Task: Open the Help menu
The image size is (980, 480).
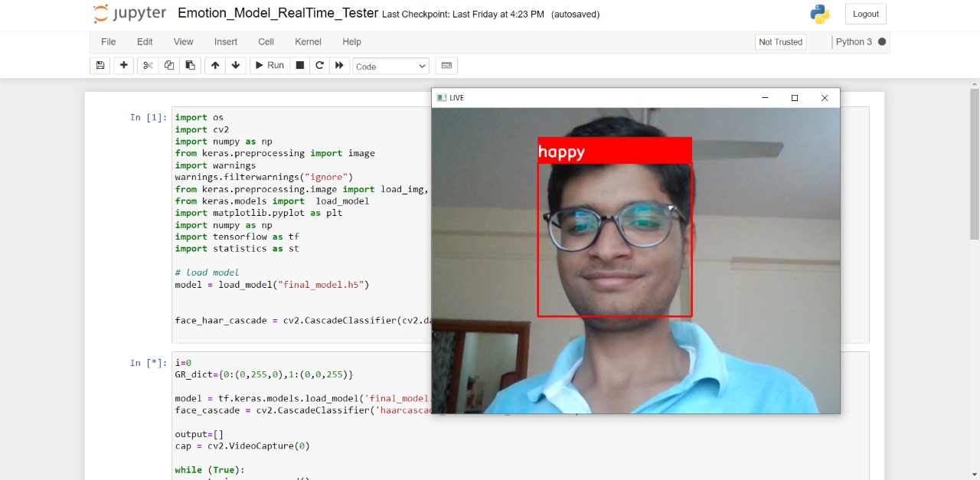Action: 351,42
